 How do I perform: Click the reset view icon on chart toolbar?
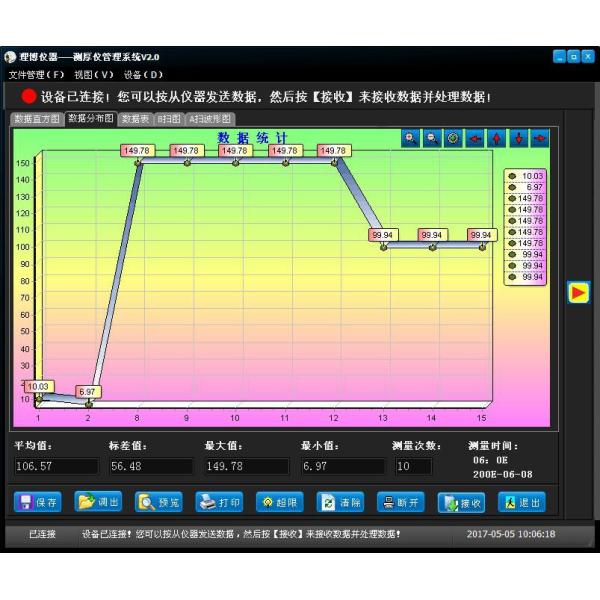[453, 139]
